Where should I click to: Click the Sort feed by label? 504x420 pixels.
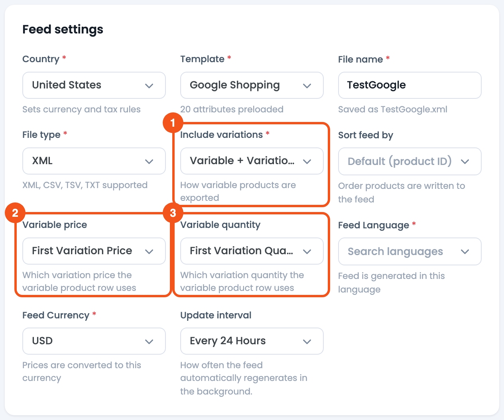(x=366, y=135)
